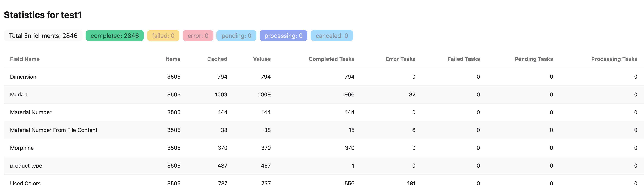
Task: Select the Used Colors field row
Action: click(x=25, y=183)
